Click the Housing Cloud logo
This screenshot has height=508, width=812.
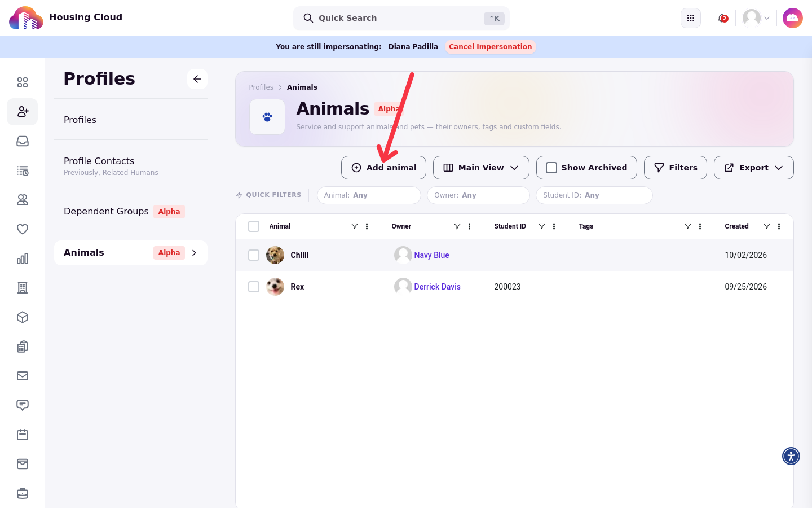point(26,18)
